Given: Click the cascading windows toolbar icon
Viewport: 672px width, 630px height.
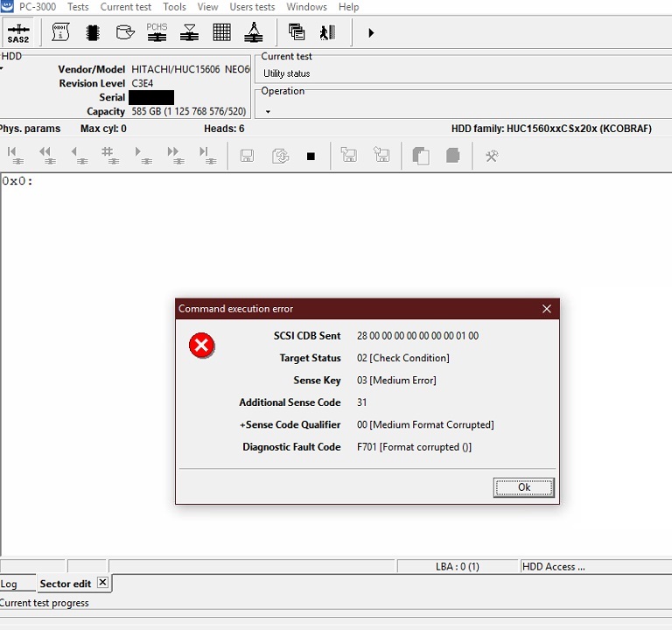Looking at the screenshot, I should point(297,33).
